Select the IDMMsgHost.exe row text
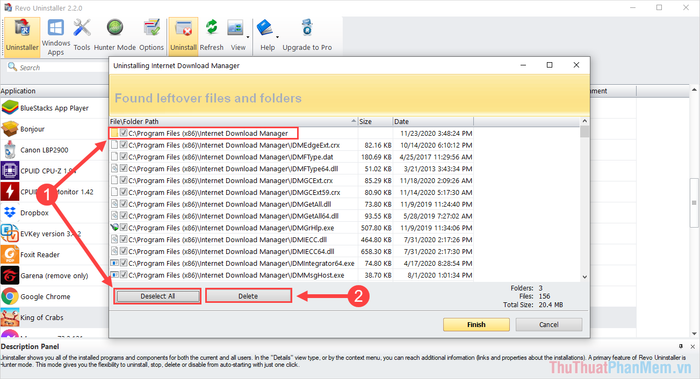The width and height of the screenshot is (700, 379). [236, 275]
